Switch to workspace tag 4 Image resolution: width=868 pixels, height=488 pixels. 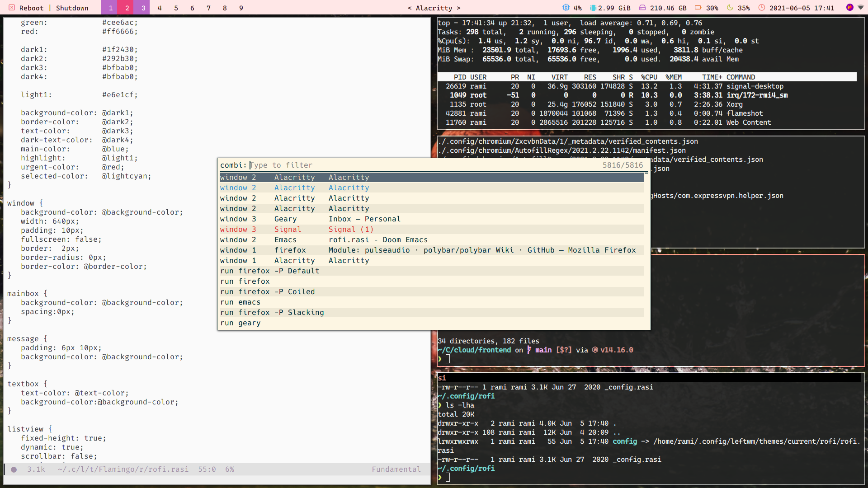(160, 8)
